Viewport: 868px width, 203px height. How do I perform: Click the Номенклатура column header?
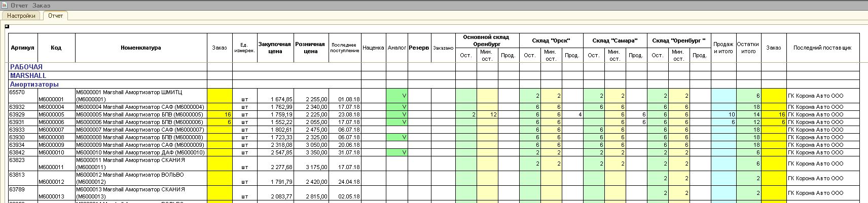point(140,48)
